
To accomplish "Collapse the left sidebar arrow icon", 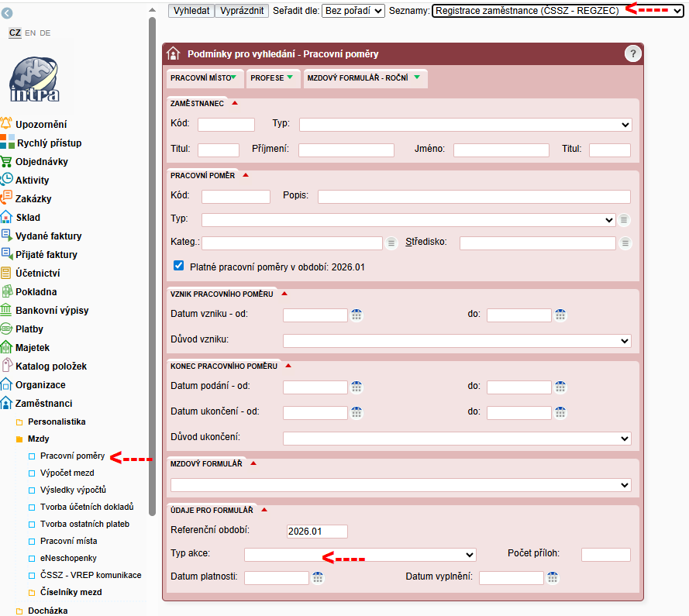I will coord(8,13).
